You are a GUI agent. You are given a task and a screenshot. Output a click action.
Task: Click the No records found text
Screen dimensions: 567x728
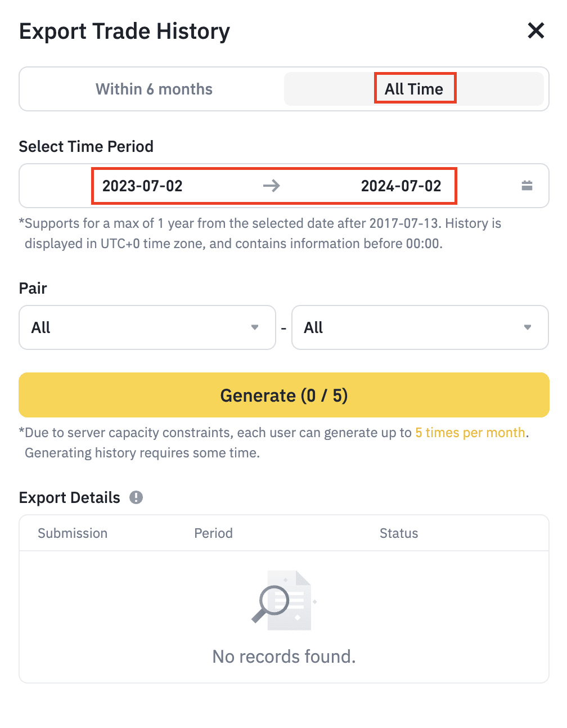coord(284,657)
